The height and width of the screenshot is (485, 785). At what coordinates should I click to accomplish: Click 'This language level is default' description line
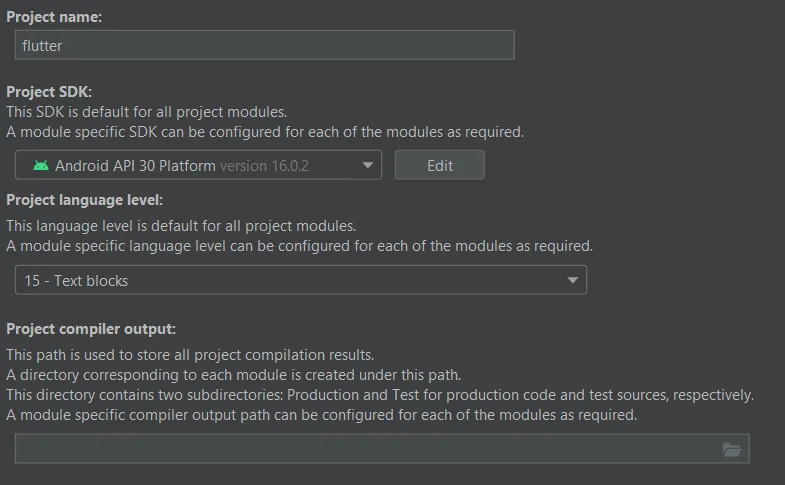coord(181,226)
